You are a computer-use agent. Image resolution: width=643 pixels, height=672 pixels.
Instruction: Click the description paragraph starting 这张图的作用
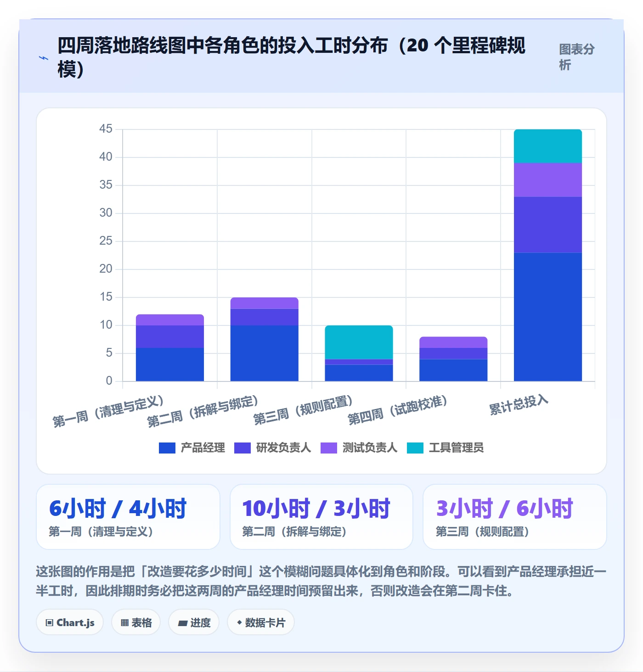[x=321, y=581]
